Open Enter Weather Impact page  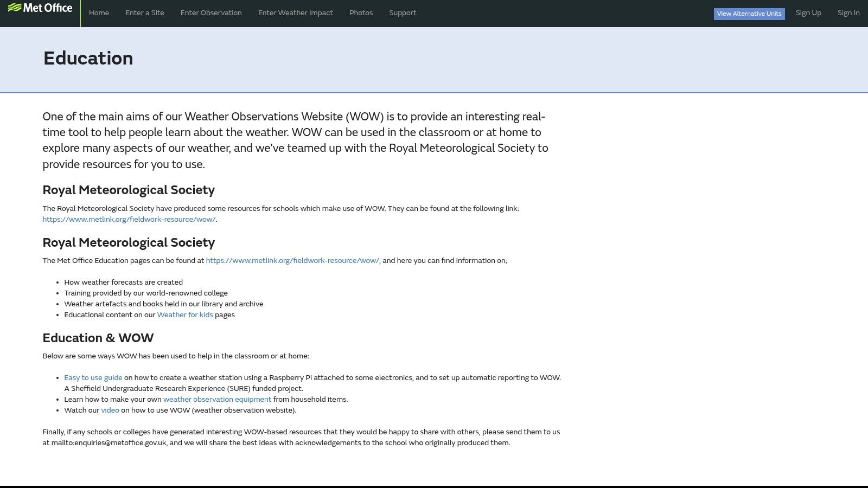pyautogui.click(x=295, y=13)
